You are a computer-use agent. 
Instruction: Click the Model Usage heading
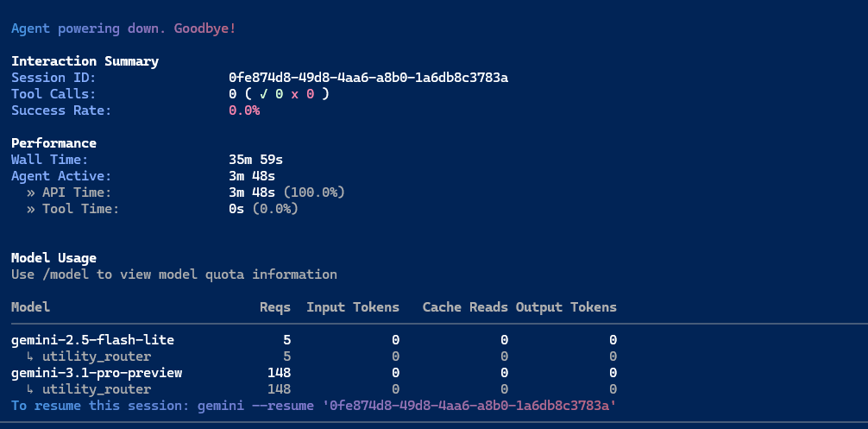53,258
